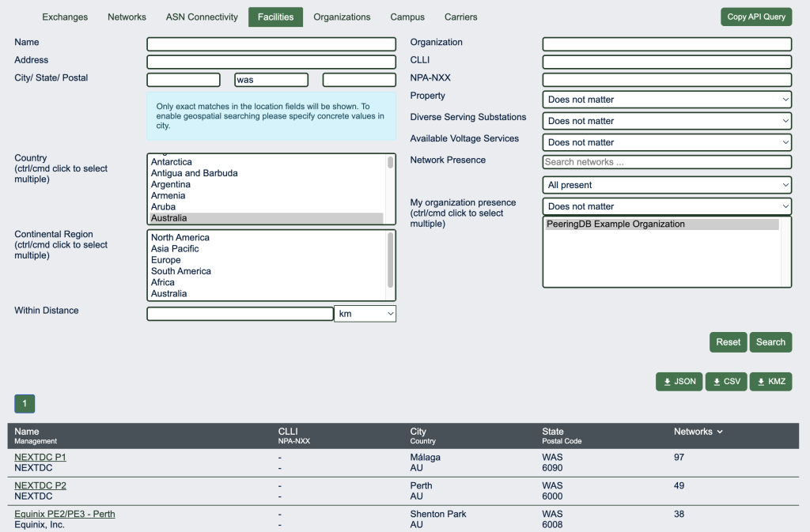Select Africa continental region

tap(266, 282)
